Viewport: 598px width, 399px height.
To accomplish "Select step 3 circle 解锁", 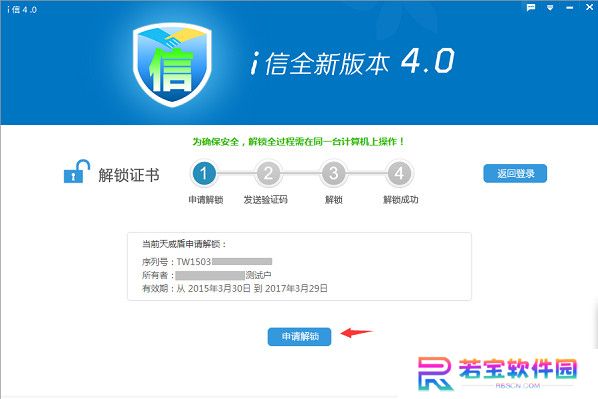I will tap(334, 174).
